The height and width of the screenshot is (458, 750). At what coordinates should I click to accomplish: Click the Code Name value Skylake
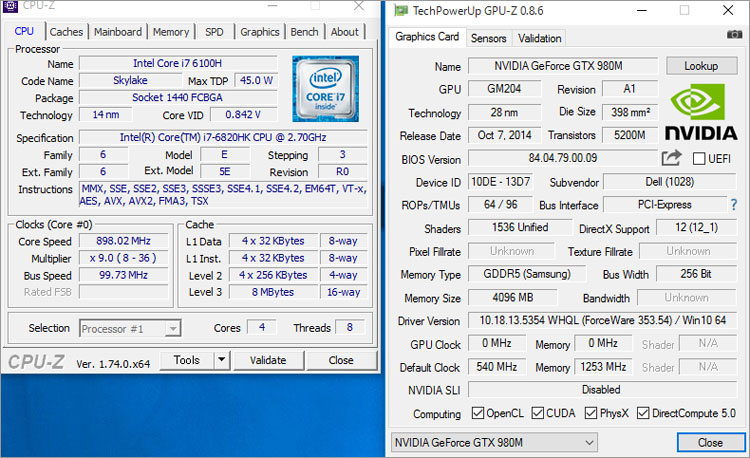click(x=130, y=80)
